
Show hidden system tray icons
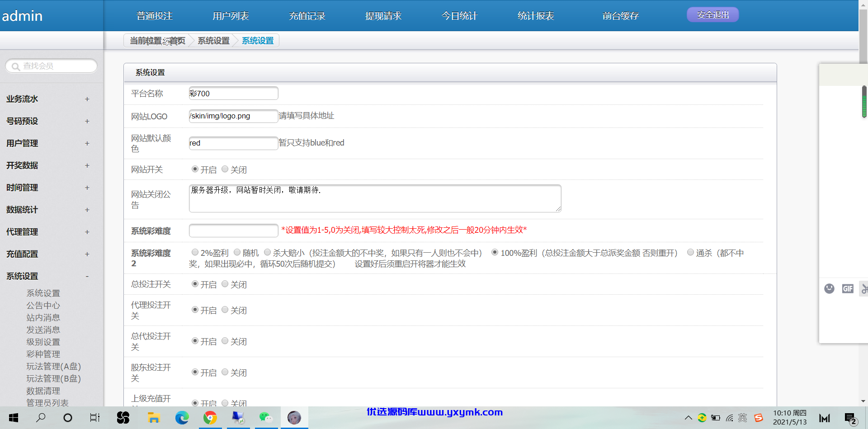[688, 418]
